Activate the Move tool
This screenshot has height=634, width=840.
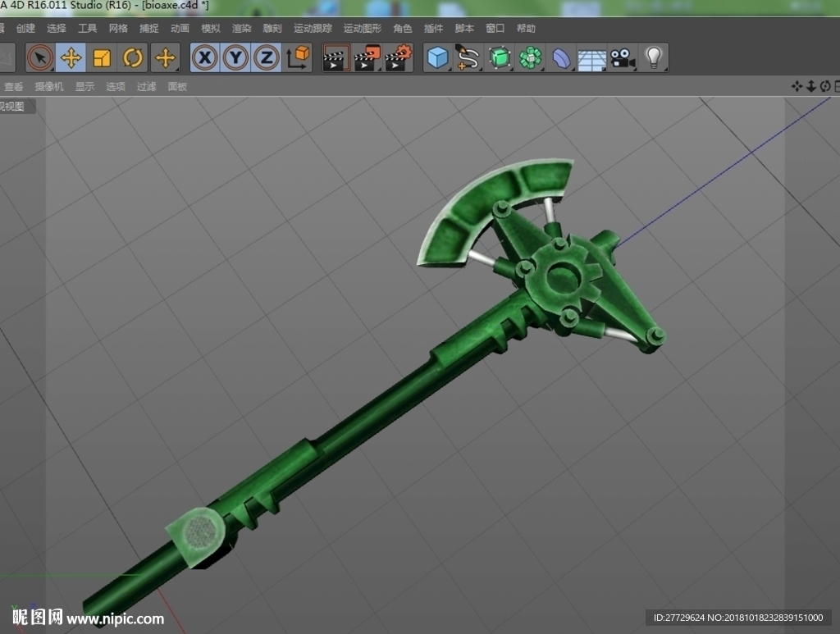[x=71, y=58]
